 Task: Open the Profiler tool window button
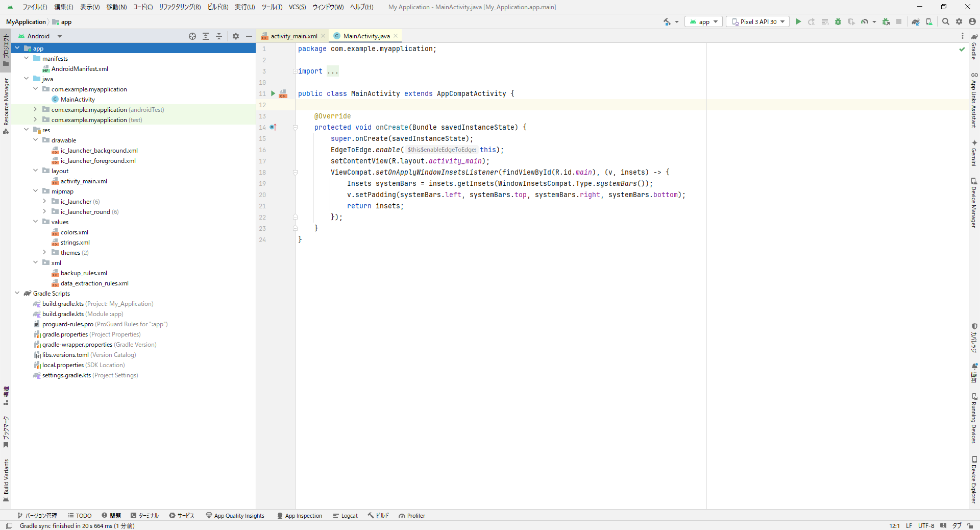coord(412,516)
